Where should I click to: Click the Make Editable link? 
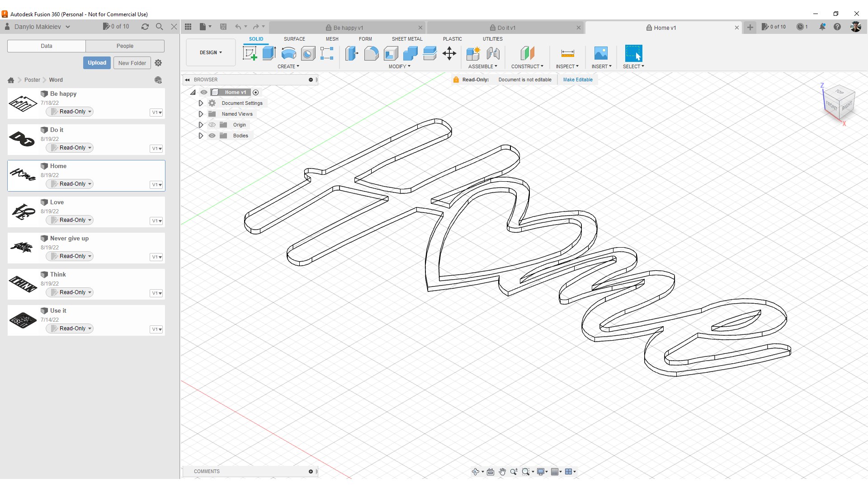577,80
